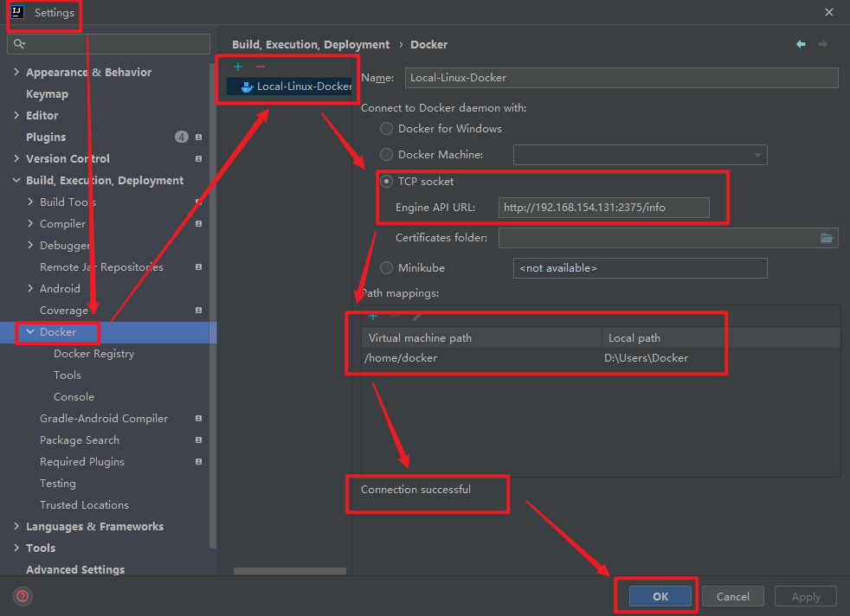Screen dimensions: 850x616
Task: Apply the current settings changes
Action: [x=805, y=596]
